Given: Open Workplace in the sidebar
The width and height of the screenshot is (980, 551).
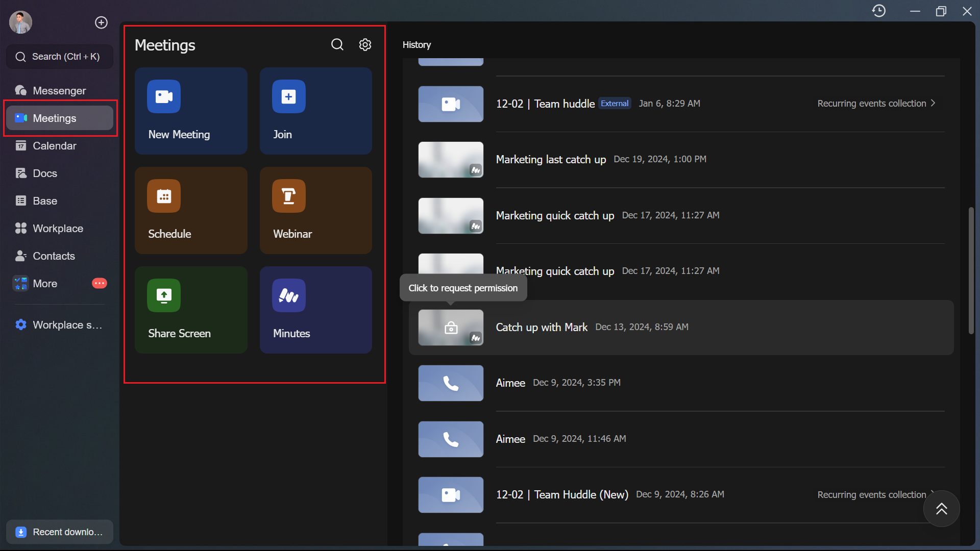Looking at the screenshot, I should [60, 229].
